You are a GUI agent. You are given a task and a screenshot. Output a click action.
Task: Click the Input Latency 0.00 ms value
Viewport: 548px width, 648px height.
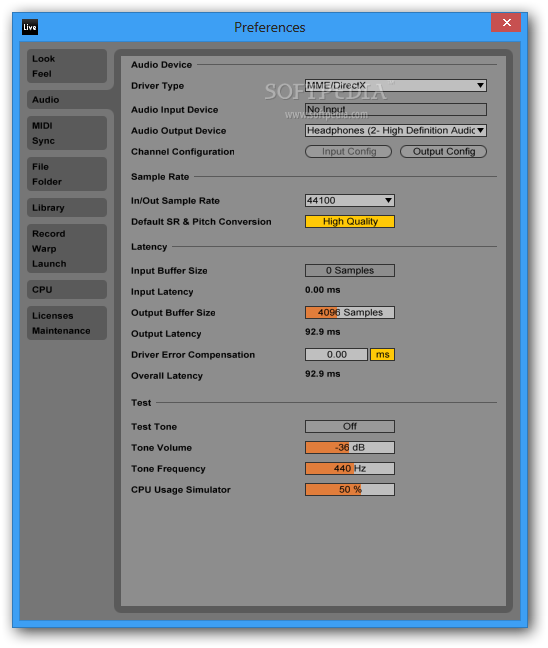(x=322, y=290)
